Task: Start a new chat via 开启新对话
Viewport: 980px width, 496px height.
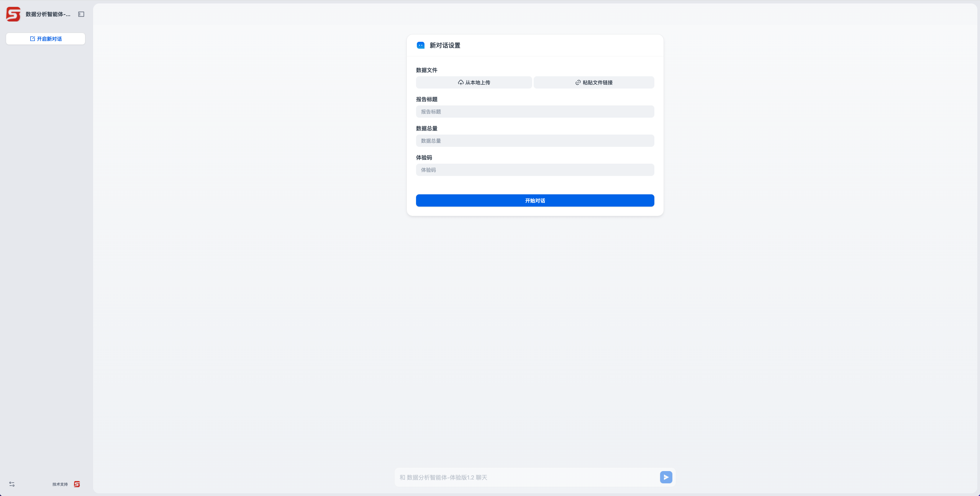Action: pos(46,39)
